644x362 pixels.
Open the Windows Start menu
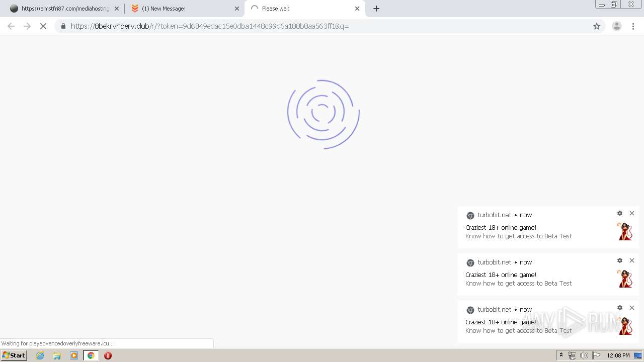pos(14,355)
